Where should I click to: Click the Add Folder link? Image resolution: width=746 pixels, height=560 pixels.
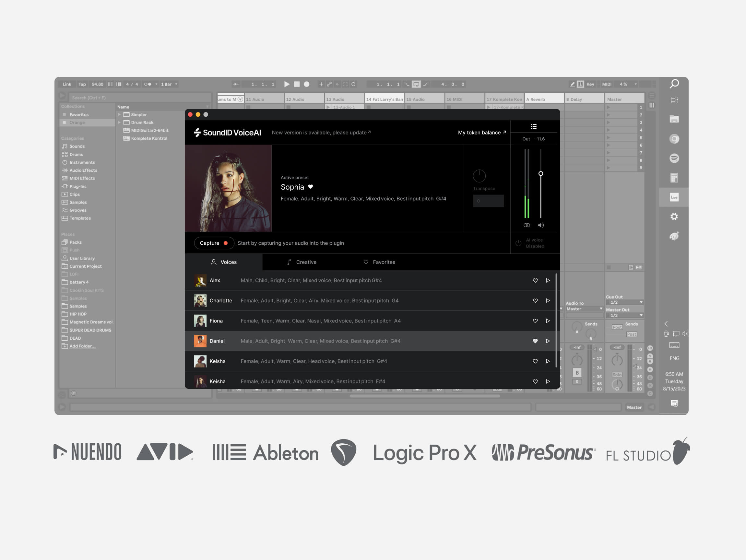[83, 346]
